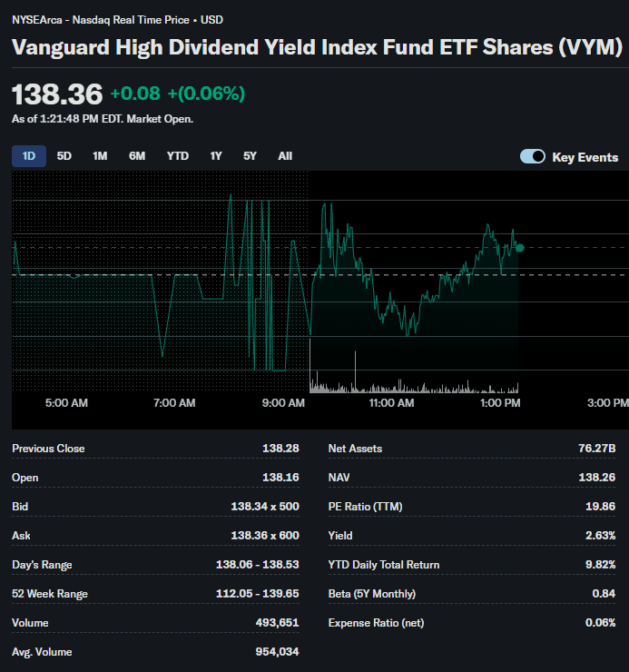Click the Yield value 2.63%
This screenshot has height=672, width=629.
pyautogui.click(x=600, y=536)
